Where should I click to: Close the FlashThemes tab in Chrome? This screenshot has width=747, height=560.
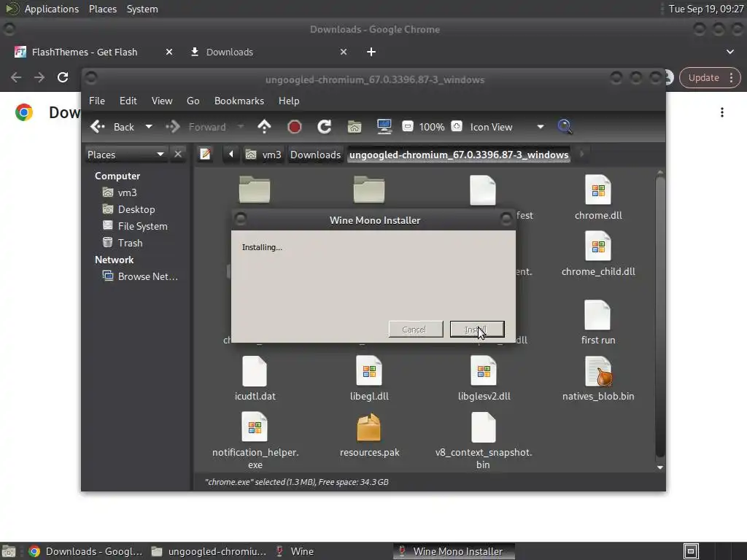tap(169, 52)
